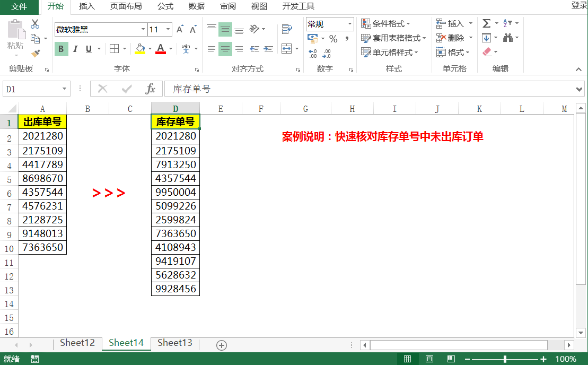
Task: Click the increase decimal icon
Action: pyautogui.click(x=313, y=54)
